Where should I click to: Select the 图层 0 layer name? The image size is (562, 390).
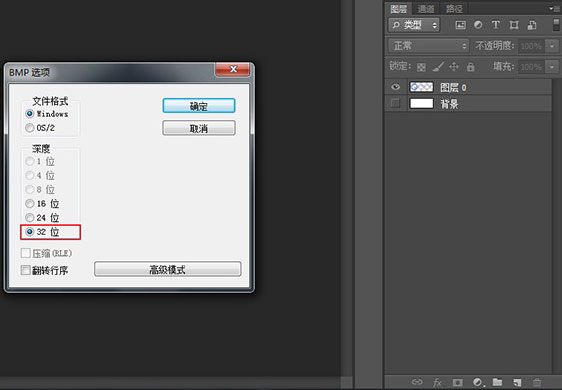453,87
